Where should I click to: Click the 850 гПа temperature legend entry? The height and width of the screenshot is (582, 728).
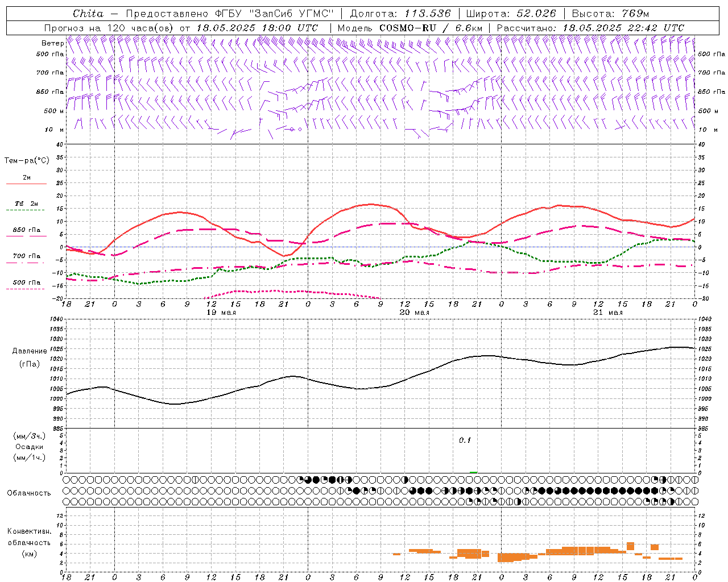[26, 230]
